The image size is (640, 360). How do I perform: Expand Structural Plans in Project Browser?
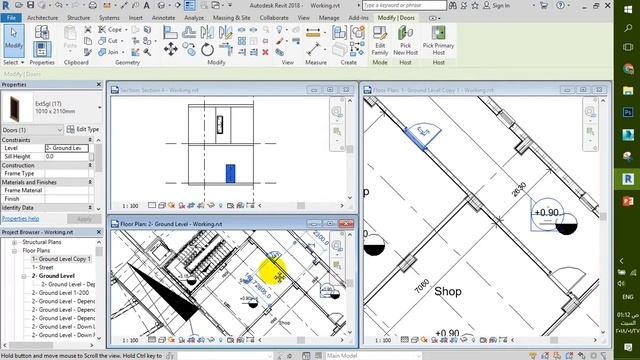14,242
